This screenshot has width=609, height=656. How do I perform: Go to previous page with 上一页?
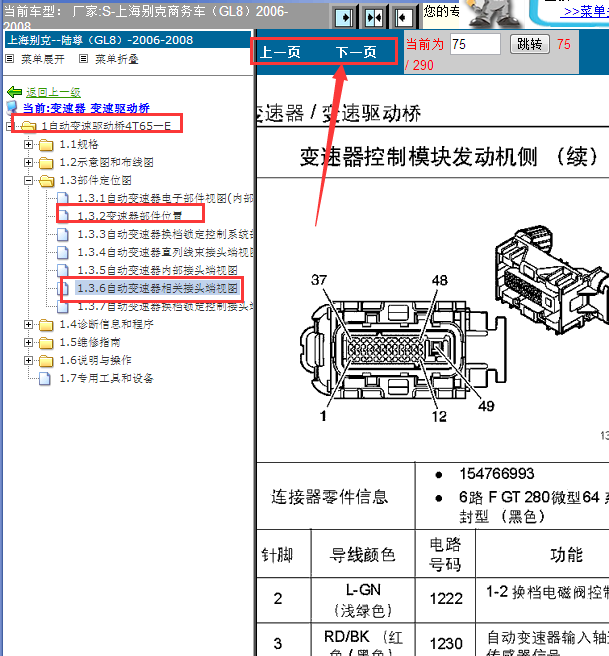pyautogui.click(x=280, y=52)
